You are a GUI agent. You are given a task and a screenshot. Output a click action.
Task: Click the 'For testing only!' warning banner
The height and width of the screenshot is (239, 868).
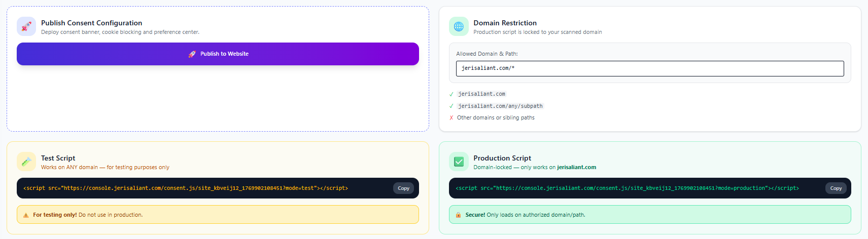coord(218,215)
